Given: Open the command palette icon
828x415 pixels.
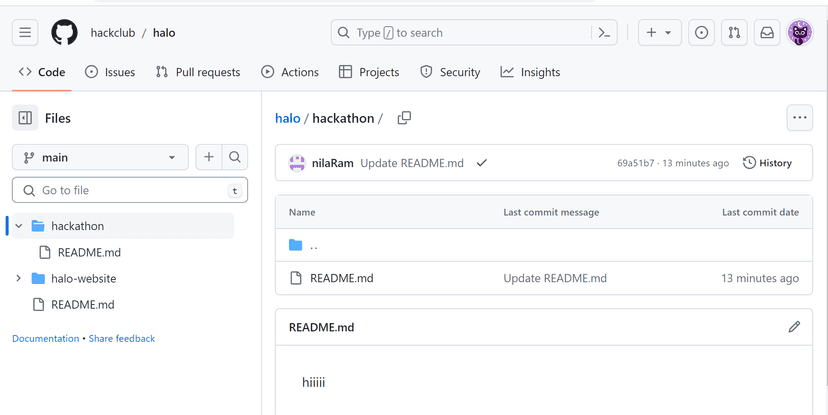Looking at the screenshot, I should pos(604,33).
